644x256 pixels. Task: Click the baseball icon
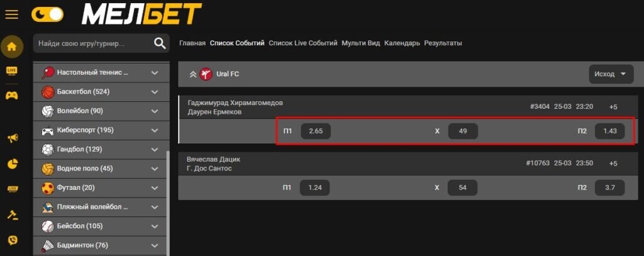(48, 226)
